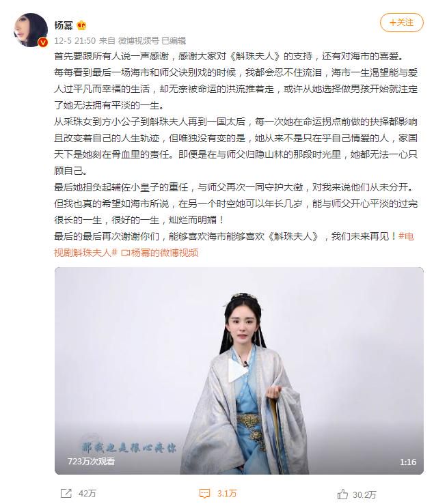Click the repost share icon
The image size is (434, 504).
click(66, 493)
